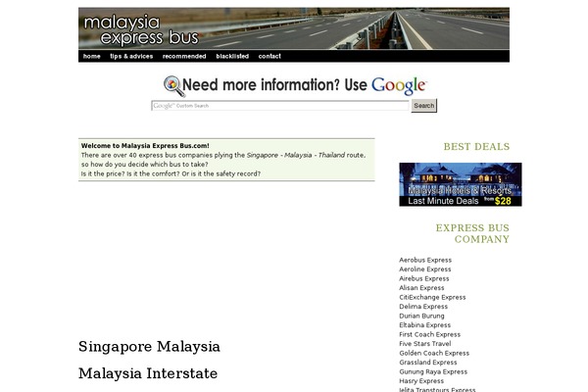Click the Malaysia Express Bus header banner
Viewport: 588px width, 392px height.
294,28
